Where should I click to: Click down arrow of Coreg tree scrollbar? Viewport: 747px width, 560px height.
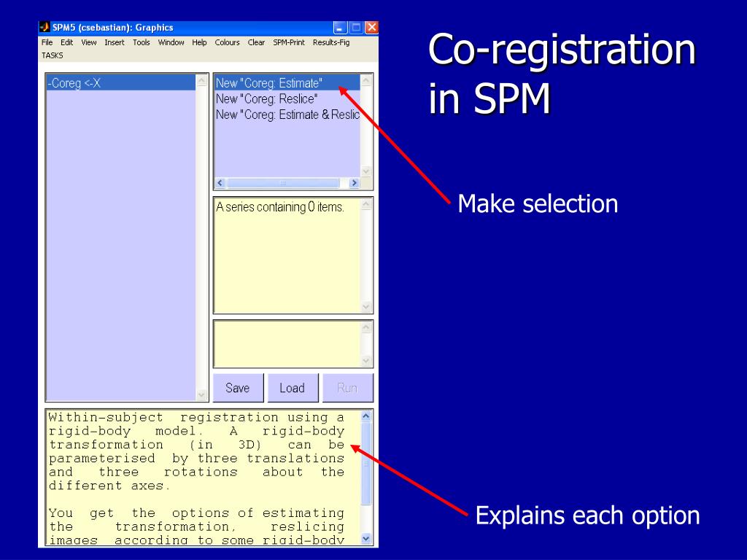[x=201, y=394]
